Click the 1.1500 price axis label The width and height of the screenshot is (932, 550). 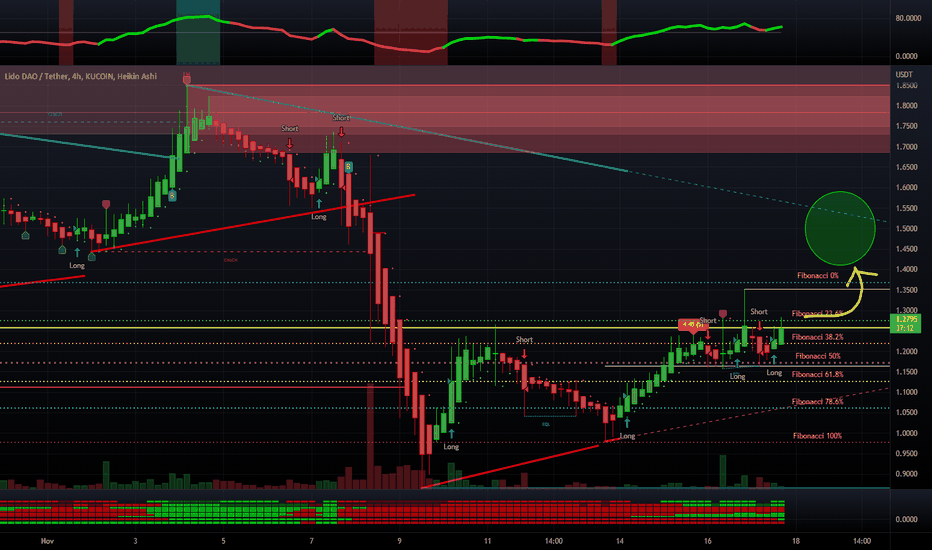tap(906, 372)
